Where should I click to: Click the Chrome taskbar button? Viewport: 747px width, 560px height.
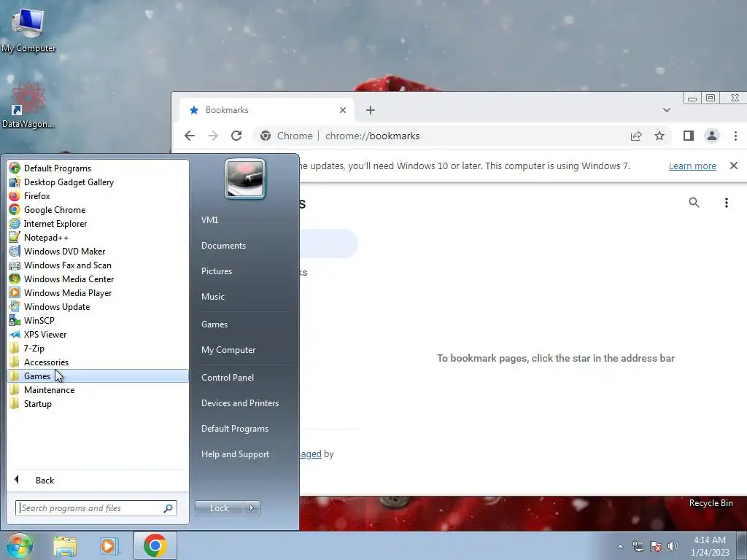pos(155,545)
